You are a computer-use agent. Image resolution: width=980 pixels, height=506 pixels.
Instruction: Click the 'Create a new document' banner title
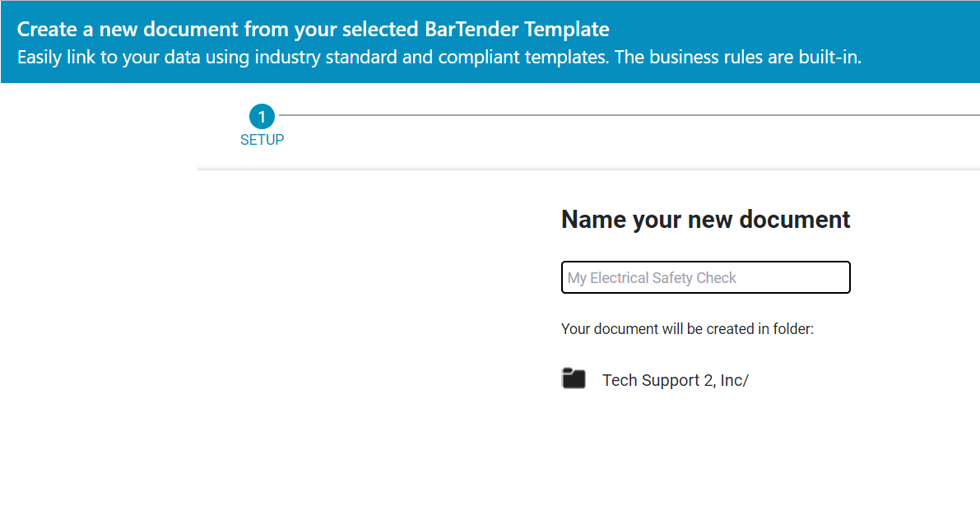(x=314, y=29)
